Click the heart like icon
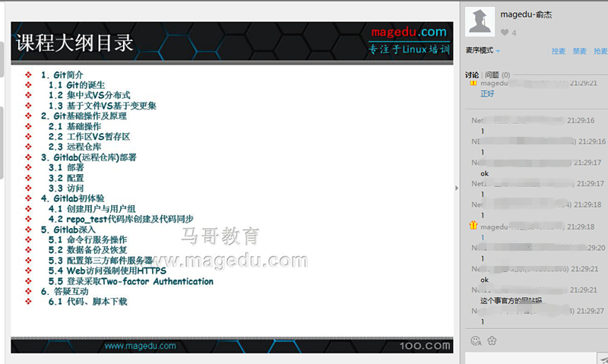The width and height of the screenshot is (608, 364). pos(504,33)
